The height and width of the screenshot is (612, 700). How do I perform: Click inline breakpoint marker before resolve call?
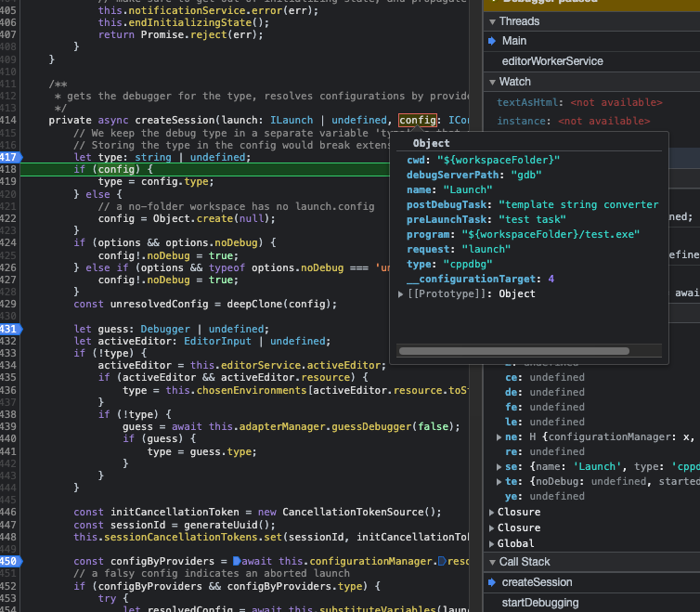[442, 561]
